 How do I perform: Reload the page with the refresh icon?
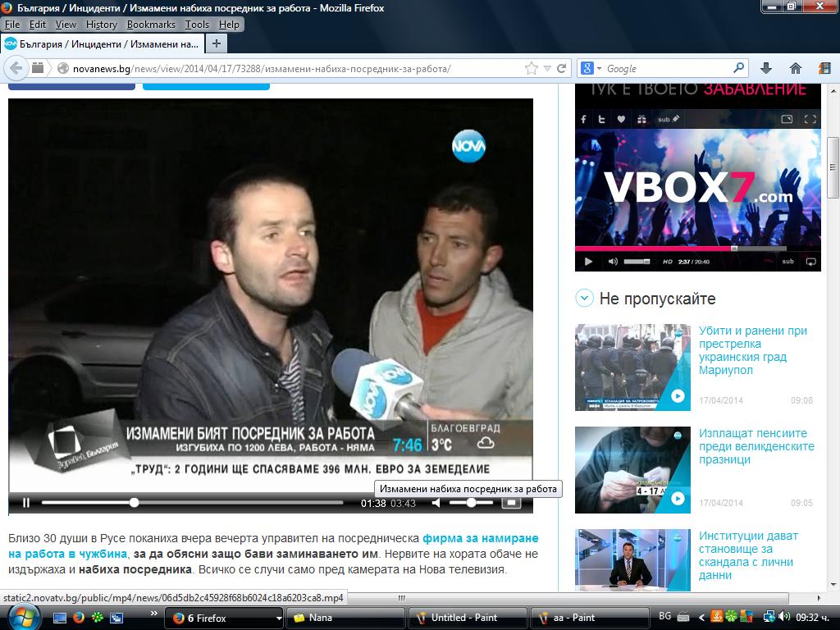[x=561, y=69]
